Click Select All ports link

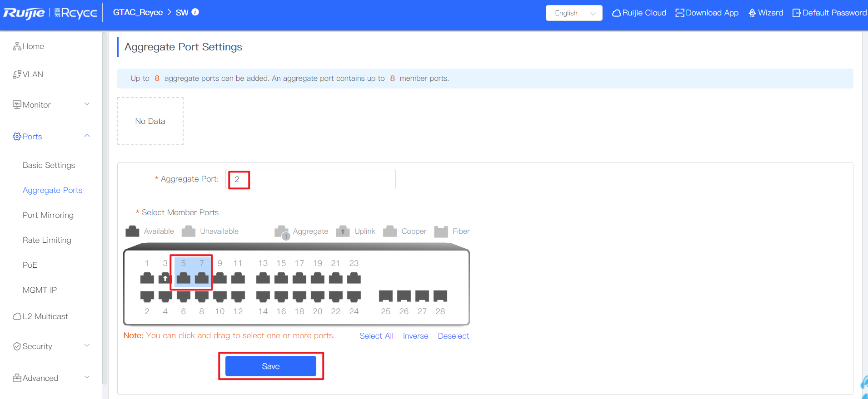[x=376, y=336]
